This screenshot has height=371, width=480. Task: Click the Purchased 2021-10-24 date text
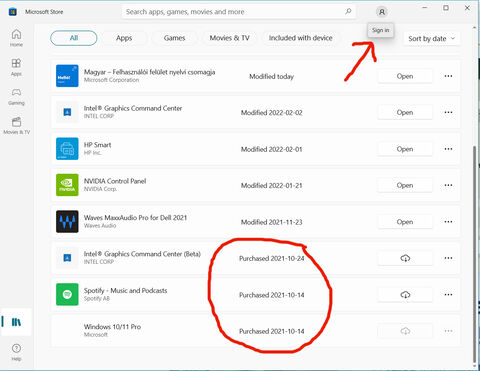pyautogui.click(x=272, y=258)
